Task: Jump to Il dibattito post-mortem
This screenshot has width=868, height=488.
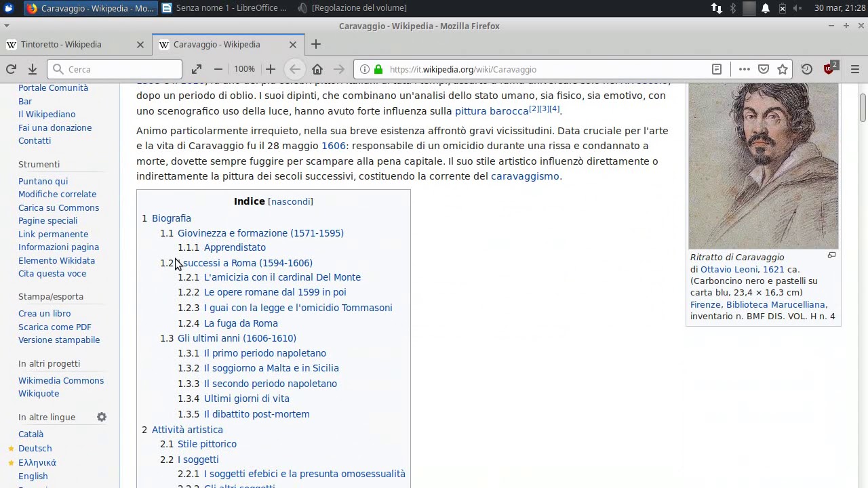Action: (256, 414)
